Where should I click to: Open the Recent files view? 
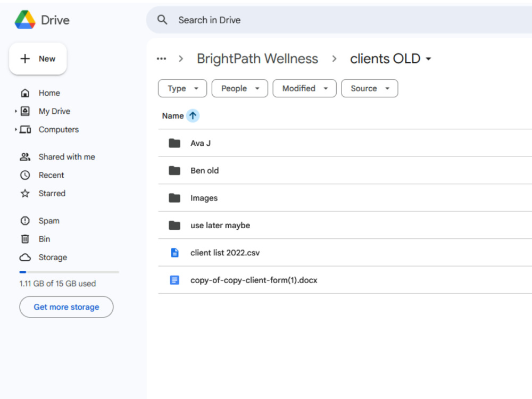pyautogui.click(x=51, y=175)
